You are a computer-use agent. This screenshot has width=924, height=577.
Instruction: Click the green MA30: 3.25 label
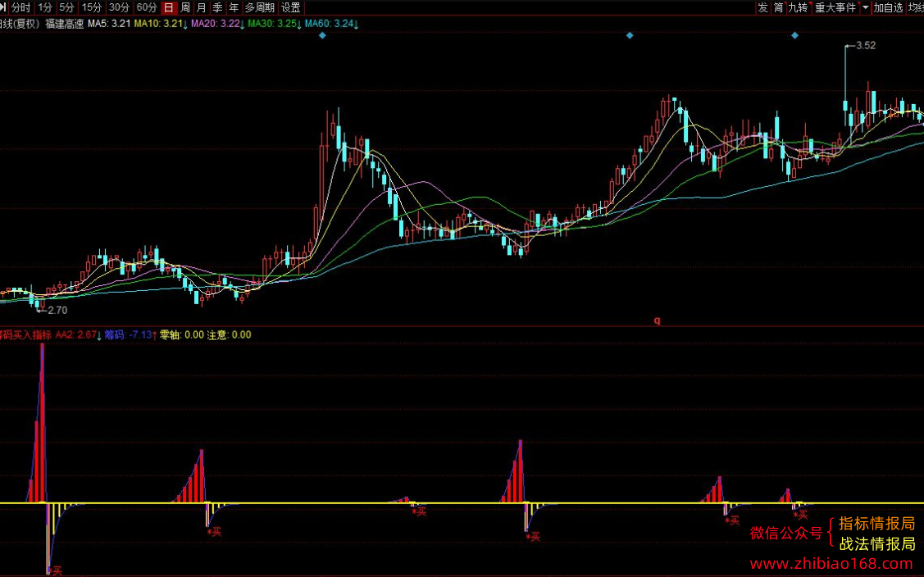(x=275, y=24)
